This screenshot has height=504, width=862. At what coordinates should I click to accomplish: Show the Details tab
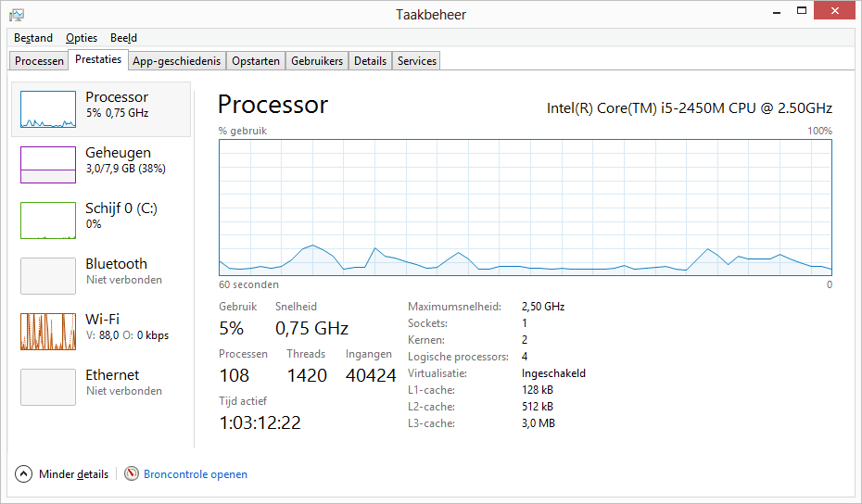click(370, 61)
